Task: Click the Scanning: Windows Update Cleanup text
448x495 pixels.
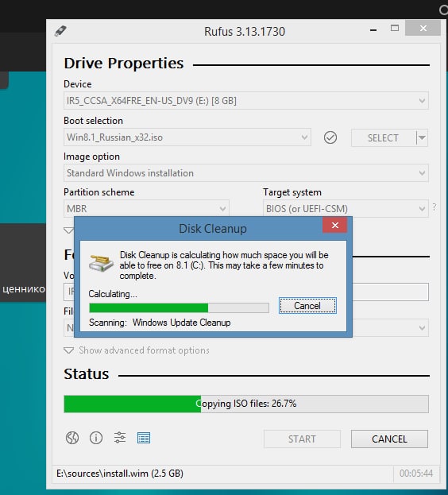Action: pos(160,323)
